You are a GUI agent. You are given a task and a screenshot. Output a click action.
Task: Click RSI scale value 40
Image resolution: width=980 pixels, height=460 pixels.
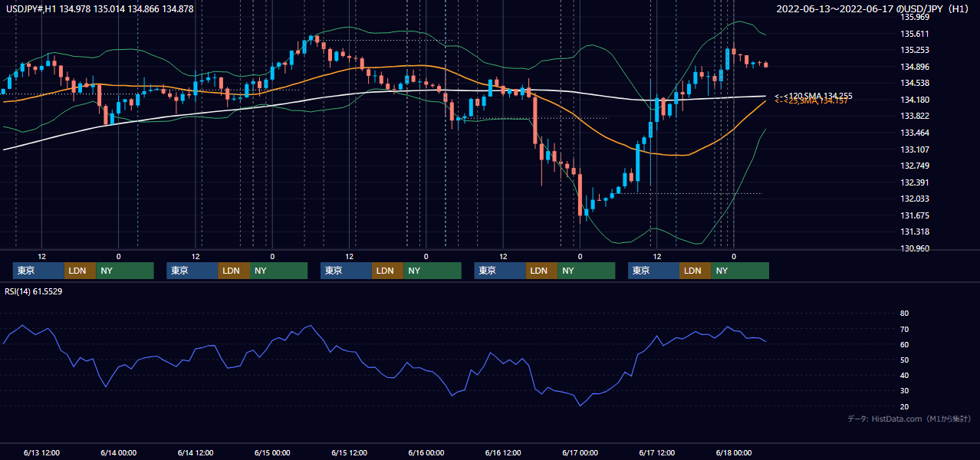pos(904,375)
